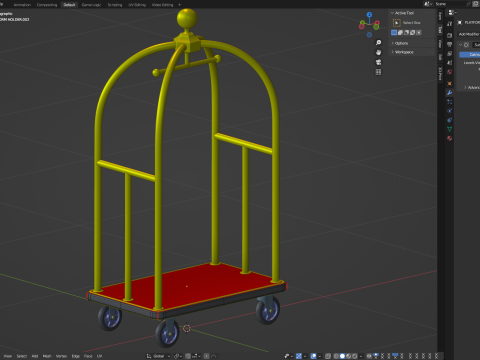
Task: Collapse the Active Tool panel
Action: pos(392,13)
